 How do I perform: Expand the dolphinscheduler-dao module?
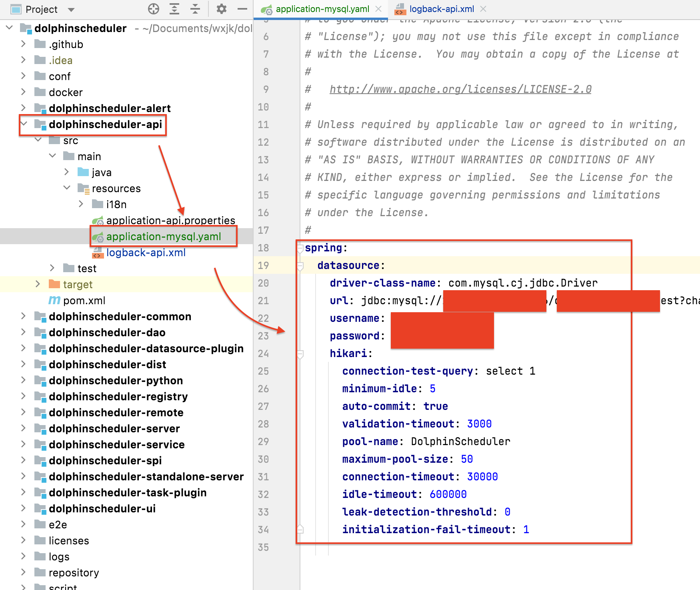[23, 332]
